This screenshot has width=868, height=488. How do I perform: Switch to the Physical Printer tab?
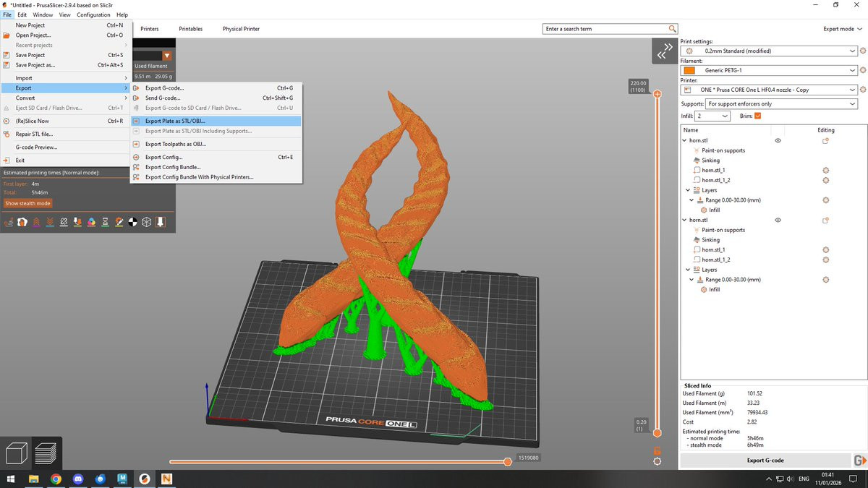241,29
